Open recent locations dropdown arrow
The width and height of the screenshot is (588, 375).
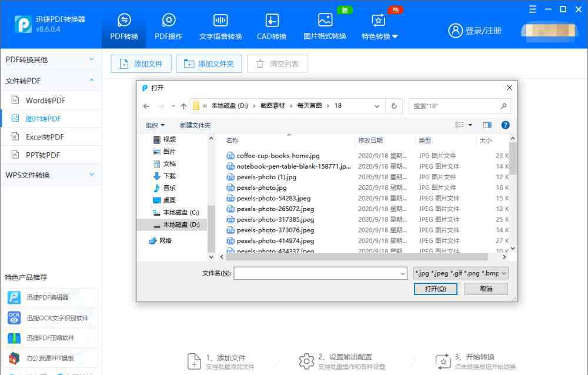pyautogui.click(x=173, y=106)
